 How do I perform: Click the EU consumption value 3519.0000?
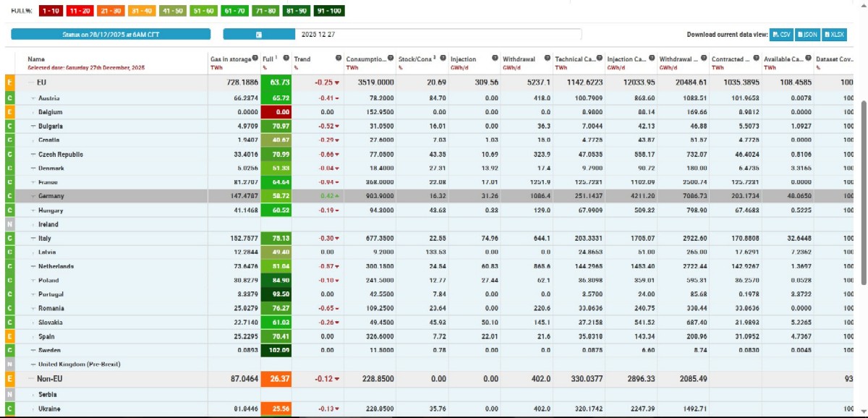coord(375,84)
